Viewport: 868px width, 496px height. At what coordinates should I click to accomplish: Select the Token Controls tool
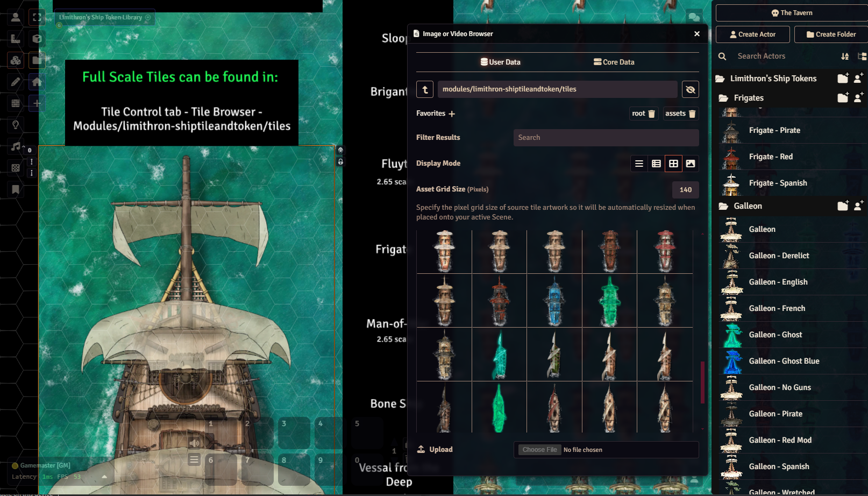(16, 17)
